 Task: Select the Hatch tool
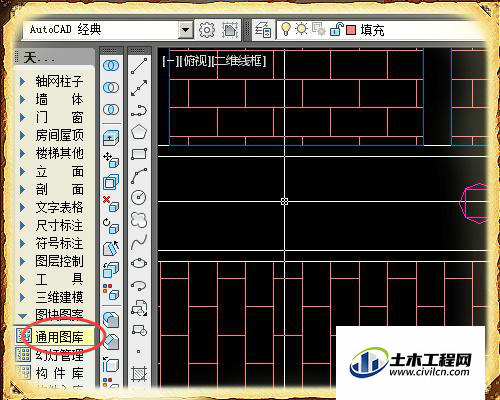pos(139,374)
